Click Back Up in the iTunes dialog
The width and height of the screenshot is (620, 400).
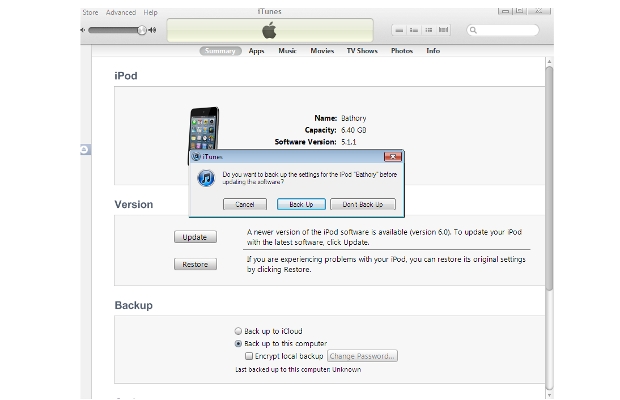[x=301, y=204]
